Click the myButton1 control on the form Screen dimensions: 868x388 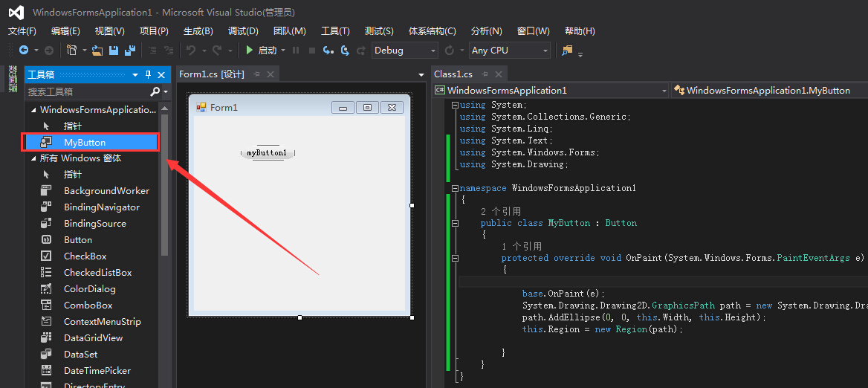[x=268, y=153]
